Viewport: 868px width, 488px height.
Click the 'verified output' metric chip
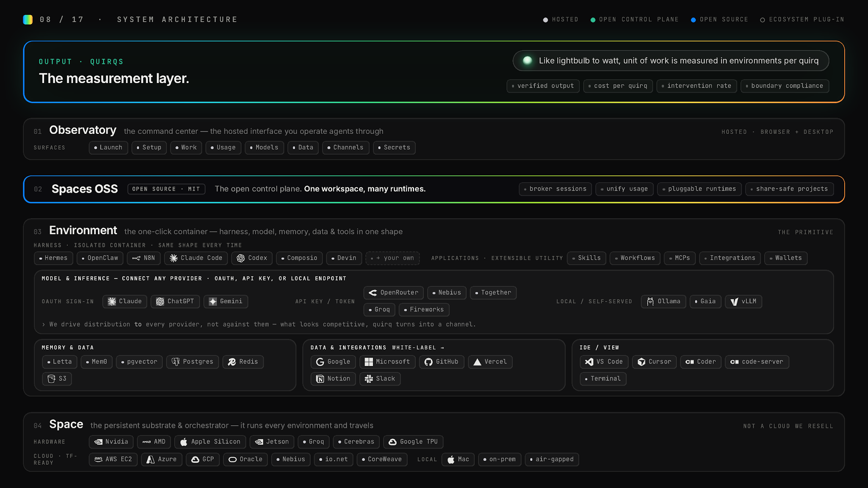543,86
